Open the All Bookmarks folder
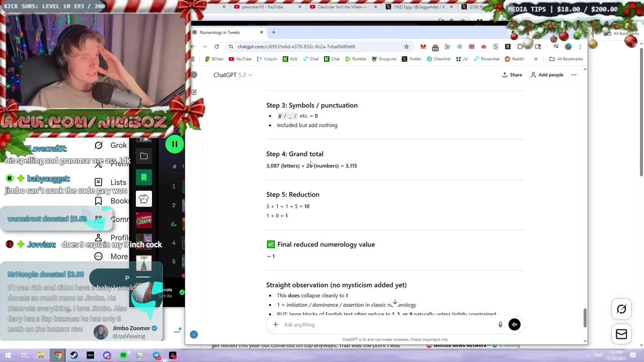Screen dimensions: 644x362 (566, 59)
